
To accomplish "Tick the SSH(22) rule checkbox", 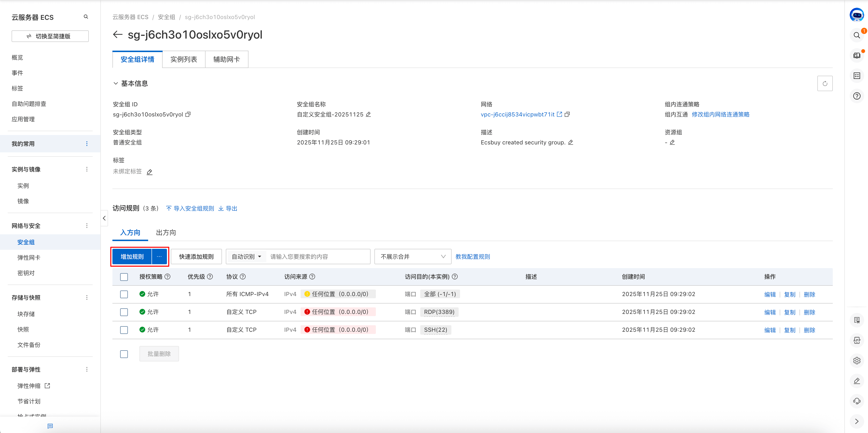I will [124, 330].
